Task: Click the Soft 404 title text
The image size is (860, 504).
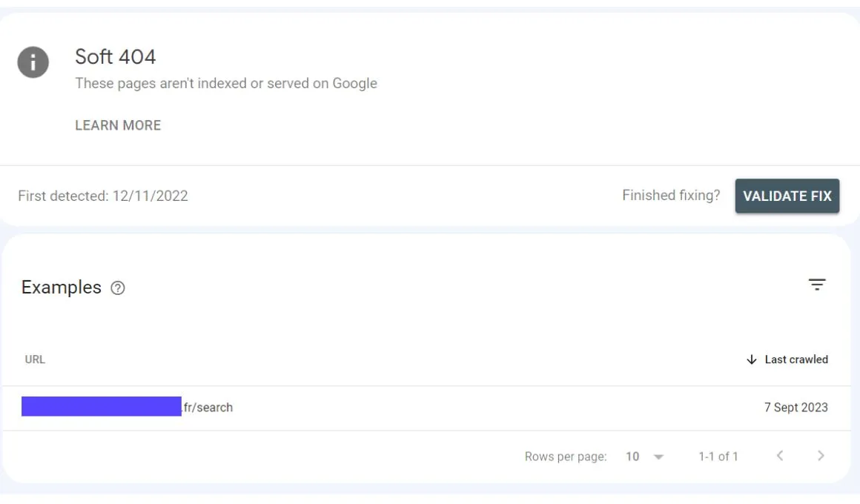Action: point(115,57)
